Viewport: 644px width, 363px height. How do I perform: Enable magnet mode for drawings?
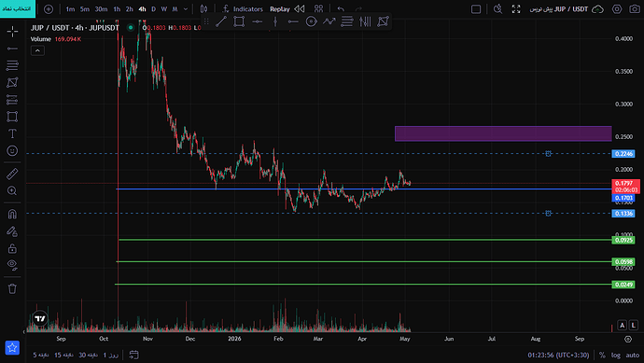click(12, 214)
